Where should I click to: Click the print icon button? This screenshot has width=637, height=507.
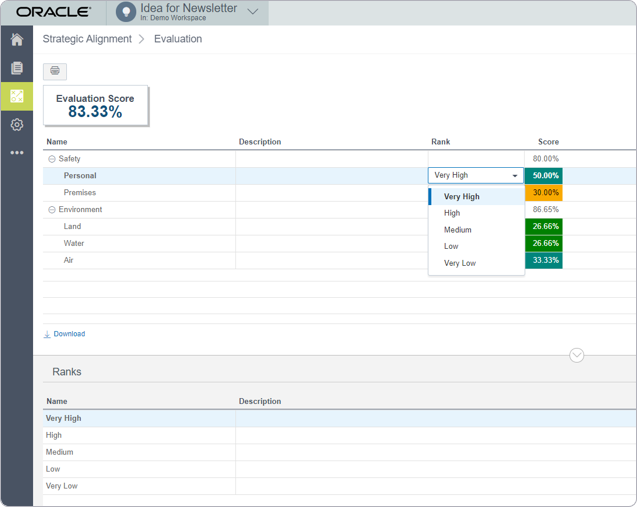(x=55, y=71)
